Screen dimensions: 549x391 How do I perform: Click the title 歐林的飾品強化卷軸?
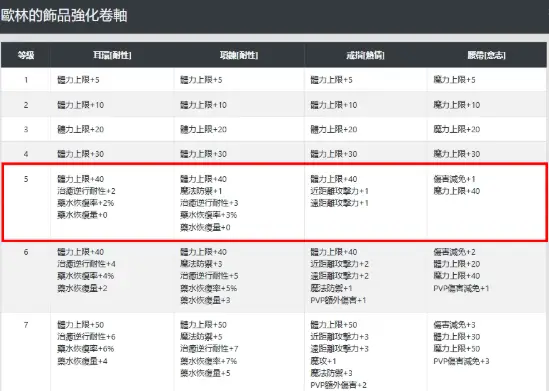[x=64, y=16]
